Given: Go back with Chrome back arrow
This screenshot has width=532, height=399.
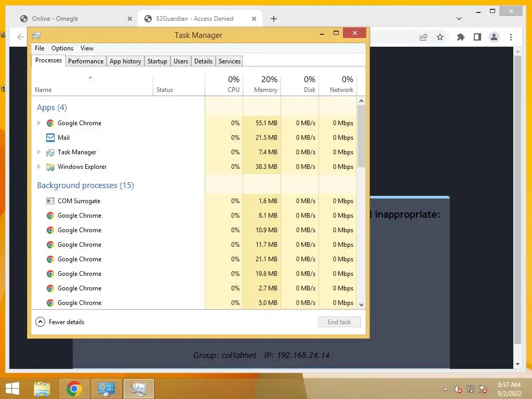Looking at the screenshot, I should tap(21, 37).
